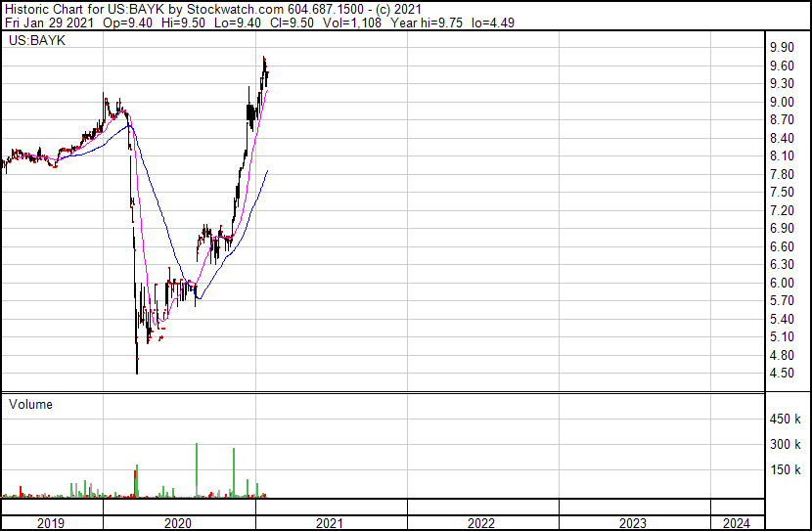Click the 9.00 price axis value
Image resolution: width=812 pixels, height=531 pixels.
tap(782, 102)
